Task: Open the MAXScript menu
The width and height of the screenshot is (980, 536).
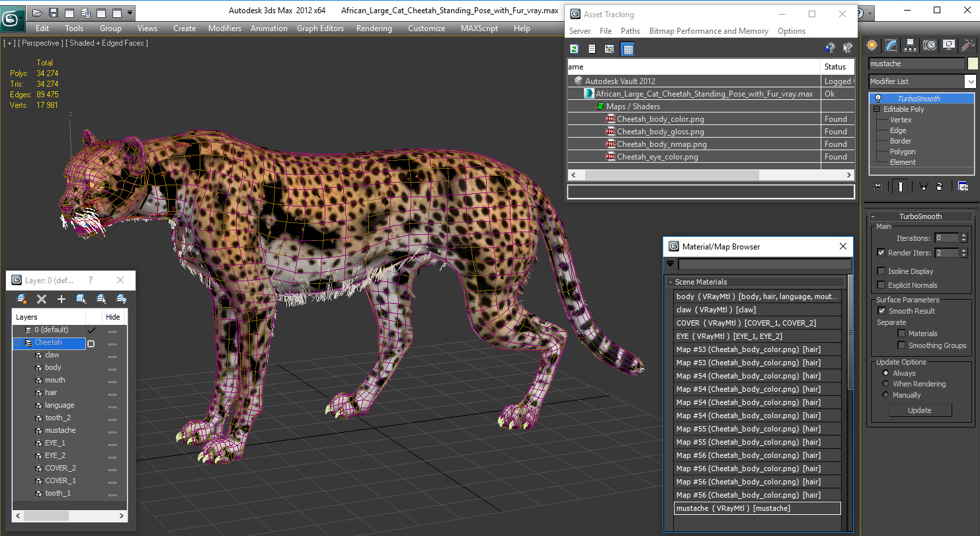Action: pos(479,28)
